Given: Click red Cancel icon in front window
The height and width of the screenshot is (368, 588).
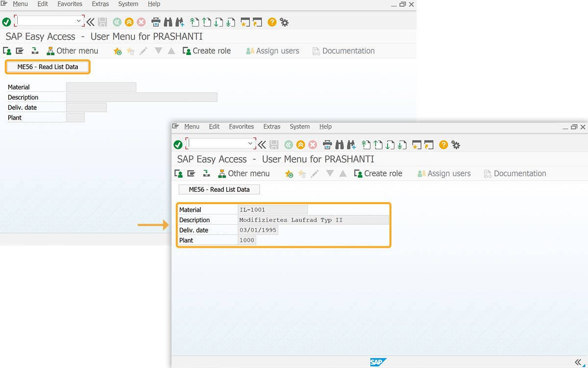Looking at the screenshot, I should 313,145.
